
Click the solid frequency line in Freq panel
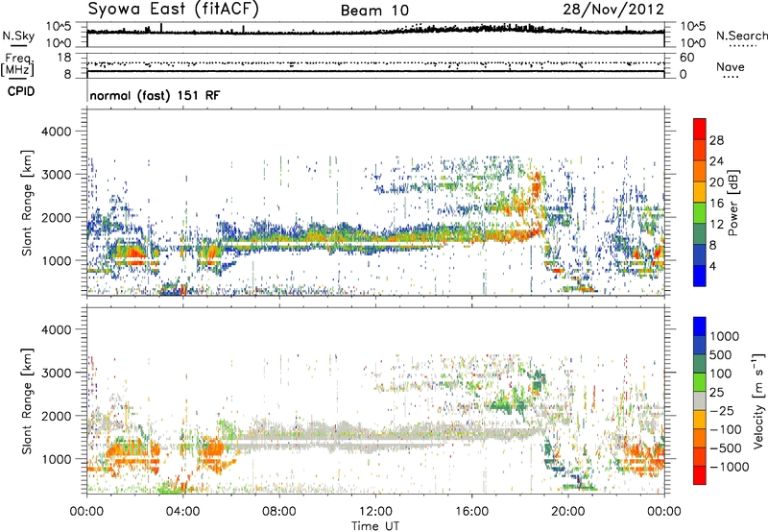[x=375, y=71]
